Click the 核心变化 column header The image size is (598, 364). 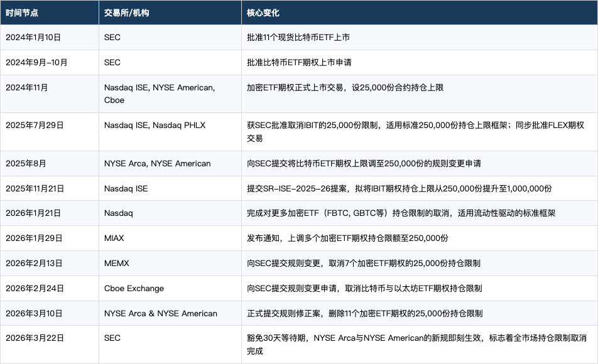(x=263, y=13)
